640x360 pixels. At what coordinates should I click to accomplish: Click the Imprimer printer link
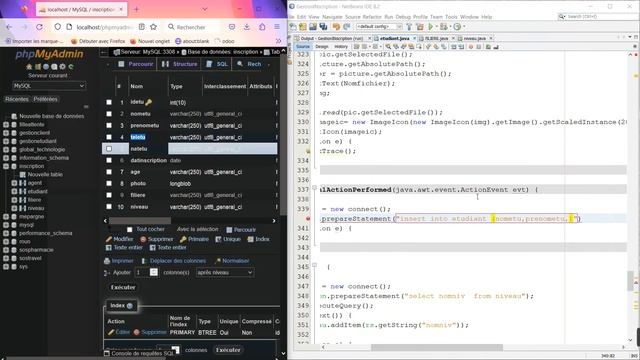pos(119,261)
